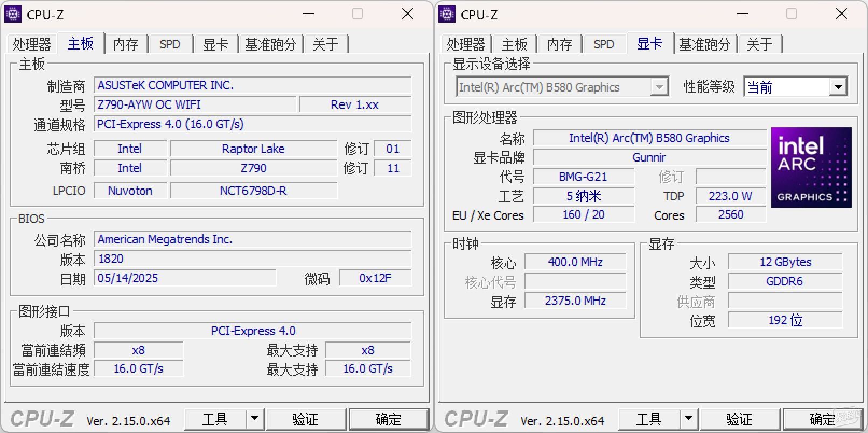Open 处理器 tab in left window
This screenshot has height=433, width=868.
click(x=32, y=44)
